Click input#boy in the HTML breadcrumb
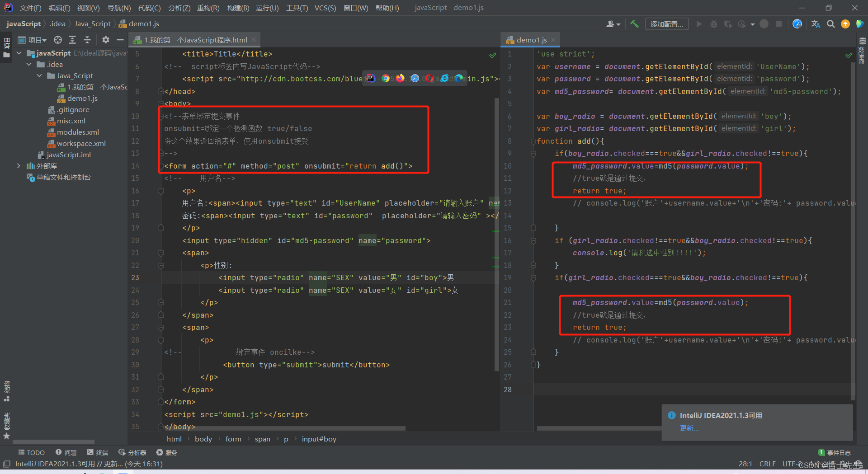This screenshot has height=474, width=868. (x=319, y=439)
